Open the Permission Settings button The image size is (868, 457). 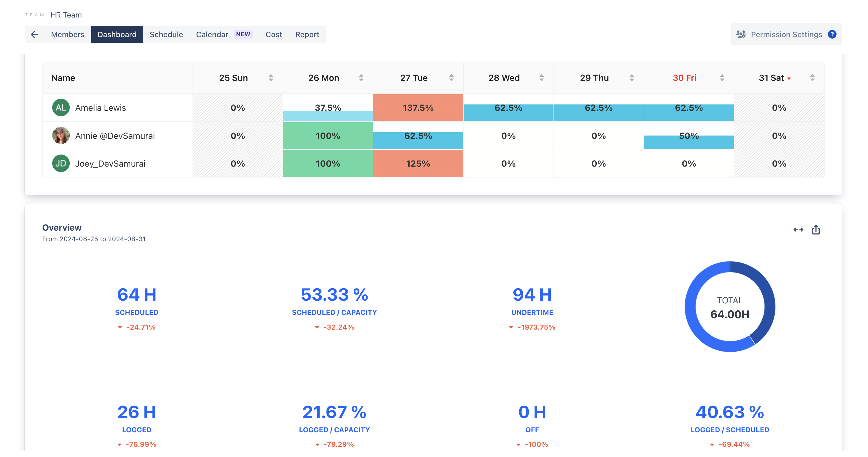[x=786, y=34]
